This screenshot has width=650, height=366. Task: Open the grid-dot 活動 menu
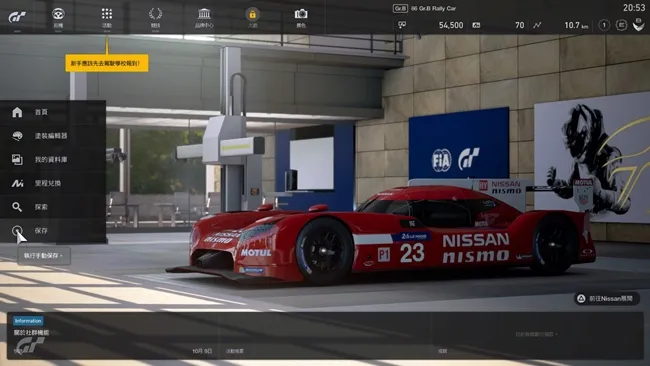(107, 14)
